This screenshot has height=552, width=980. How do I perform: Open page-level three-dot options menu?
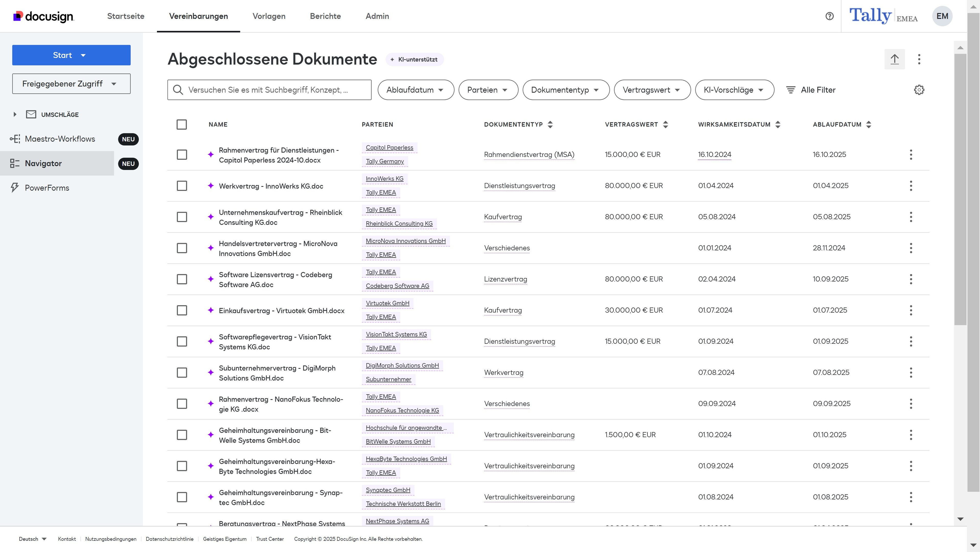point(919,59)
